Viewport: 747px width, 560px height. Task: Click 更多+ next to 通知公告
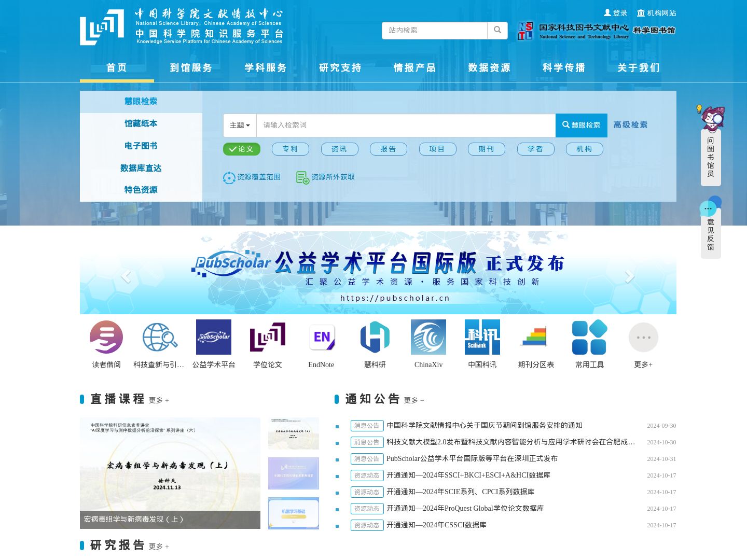[414, 400]
